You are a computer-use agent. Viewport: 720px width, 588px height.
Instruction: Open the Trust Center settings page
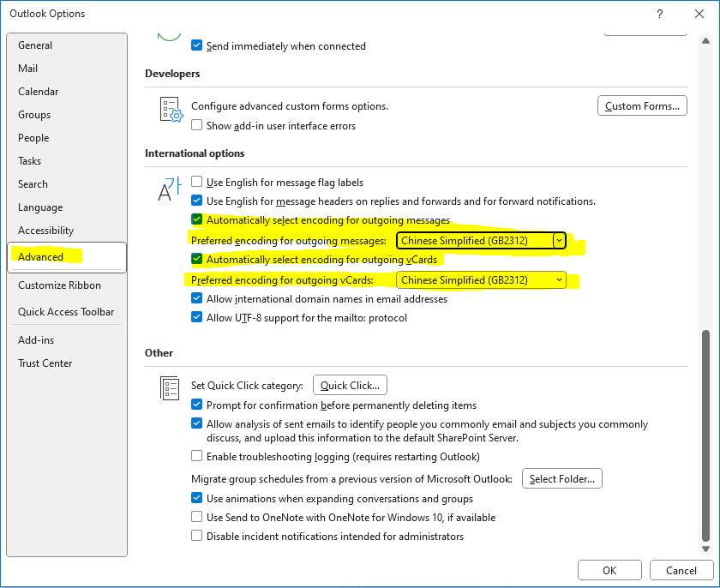coord(45,363)
